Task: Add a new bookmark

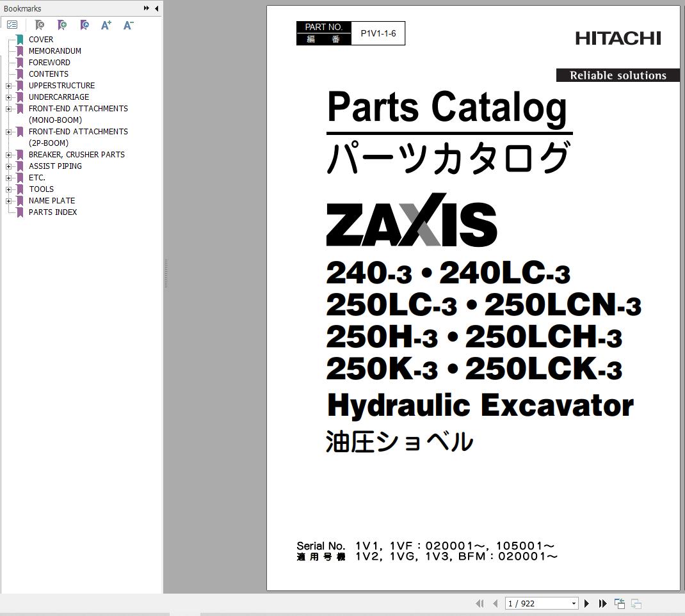Action: (62, 26)
